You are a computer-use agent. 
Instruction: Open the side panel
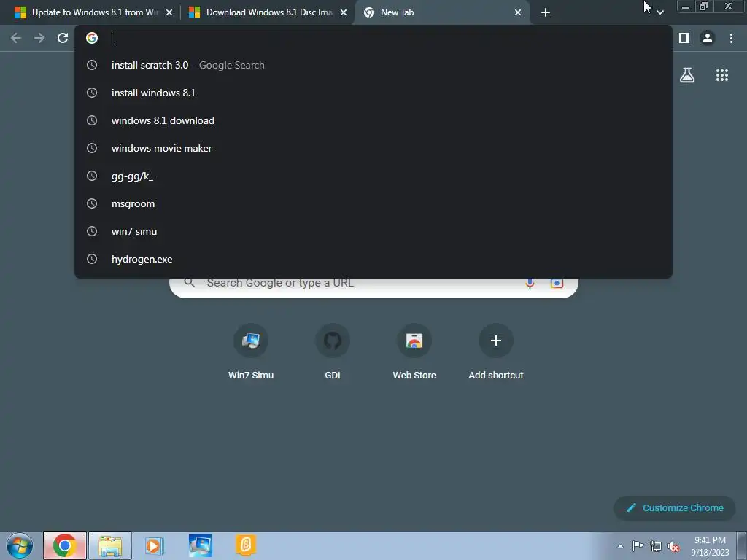coord(684,38)
